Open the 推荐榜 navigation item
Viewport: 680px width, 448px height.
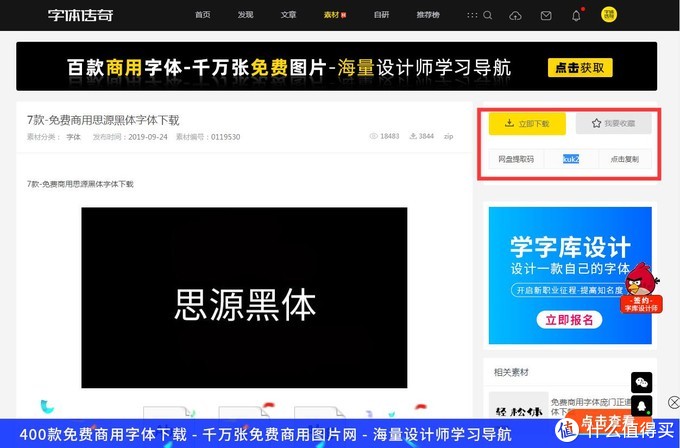click(x=428, y=15)
